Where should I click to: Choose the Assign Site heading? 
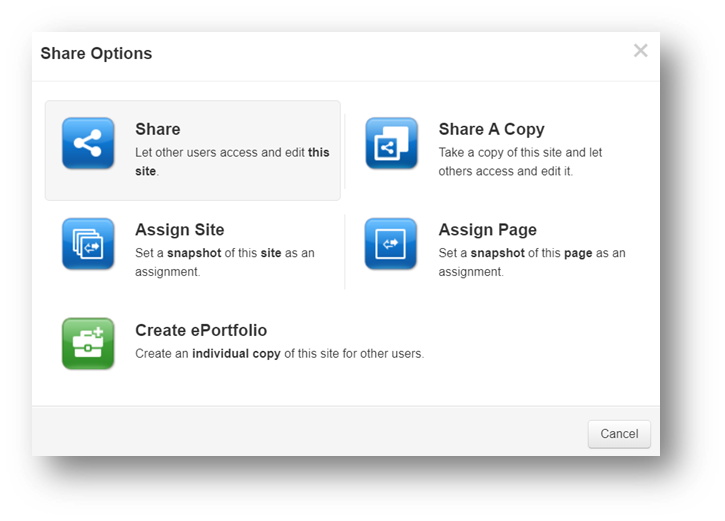(179, 230)
